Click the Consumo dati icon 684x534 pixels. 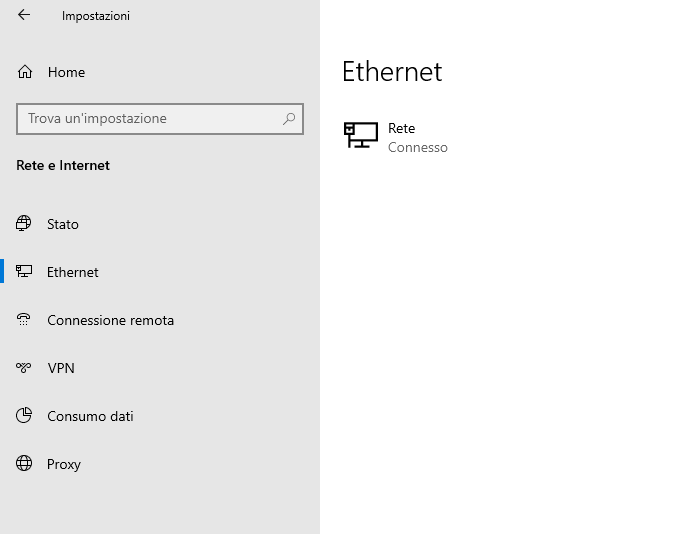click(24, 416)
